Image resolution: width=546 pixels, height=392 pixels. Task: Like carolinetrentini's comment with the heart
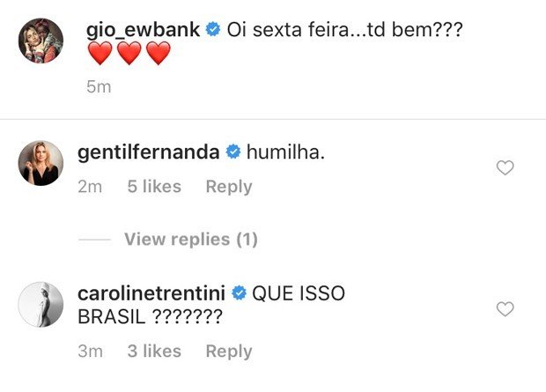point(505,309)
